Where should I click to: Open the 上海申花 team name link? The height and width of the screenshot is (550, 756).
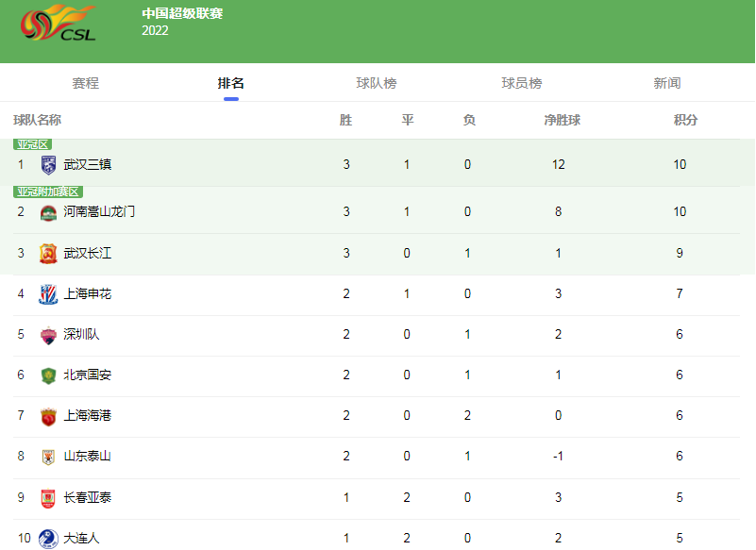(x=88, y=294)
